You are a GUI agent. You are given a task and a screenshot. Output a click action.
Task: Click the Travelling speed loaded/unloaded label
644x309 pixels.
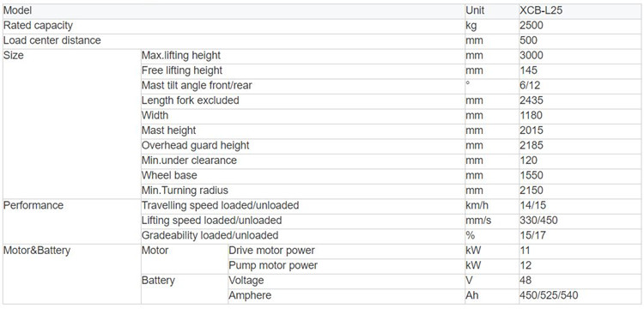click(x=220, y=205)
